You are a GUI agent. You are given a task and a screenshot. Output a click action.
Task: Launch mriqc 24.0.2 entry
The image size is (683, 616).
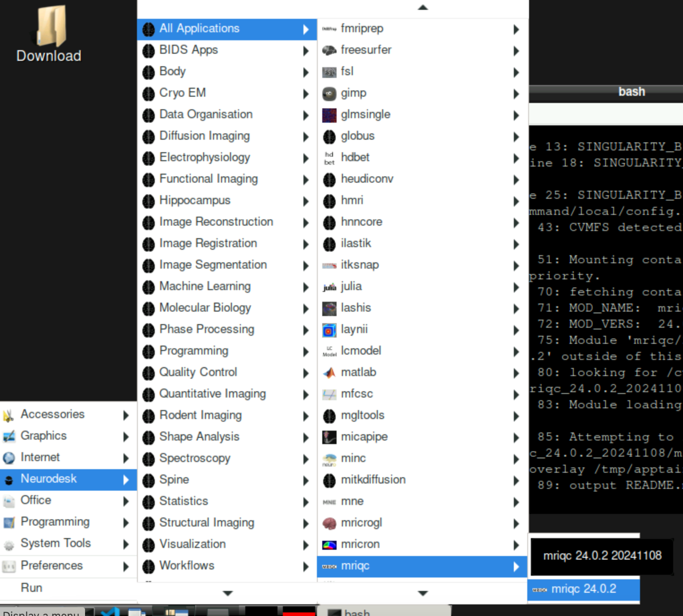coord(584,589)
